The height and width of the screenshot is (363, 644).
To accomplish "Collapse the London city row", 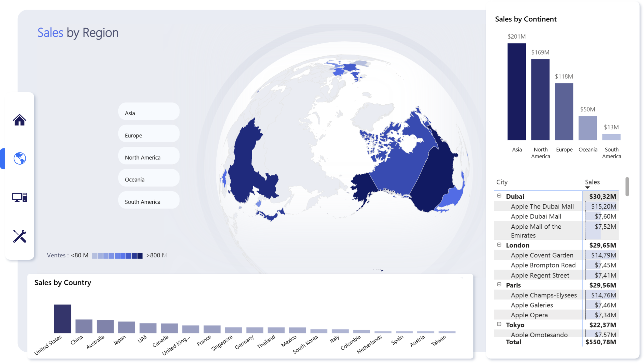I will [499, 245].
